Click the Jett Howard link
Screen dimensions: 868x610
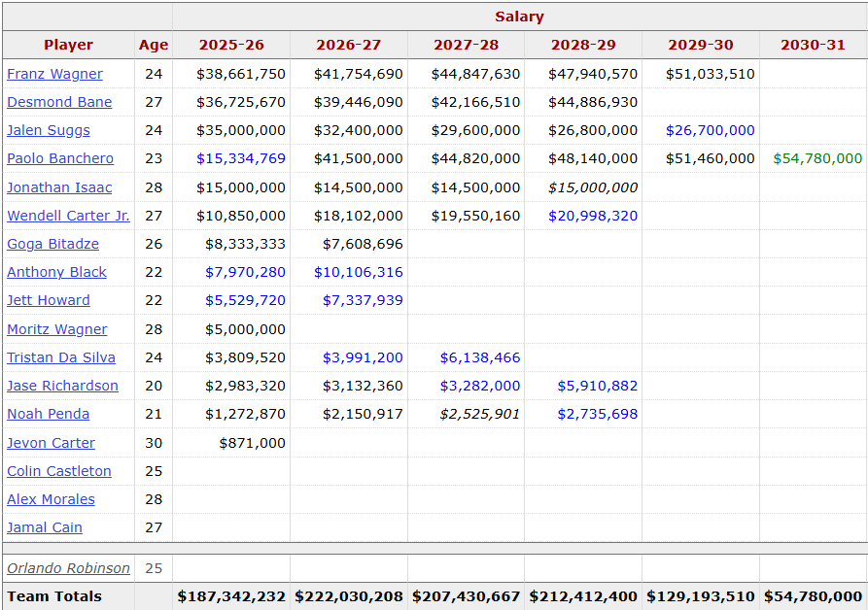[x=49, y=300]
